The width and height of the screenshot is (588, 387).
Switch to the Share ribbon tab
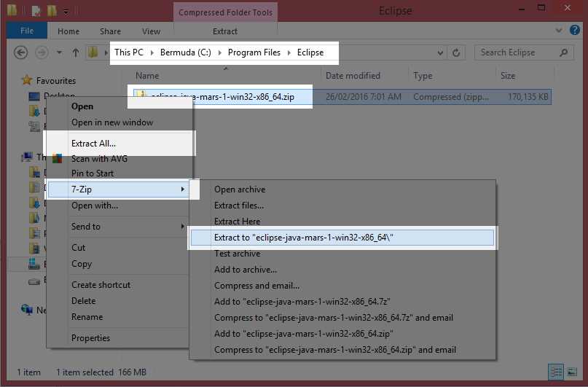pos(110,31)
